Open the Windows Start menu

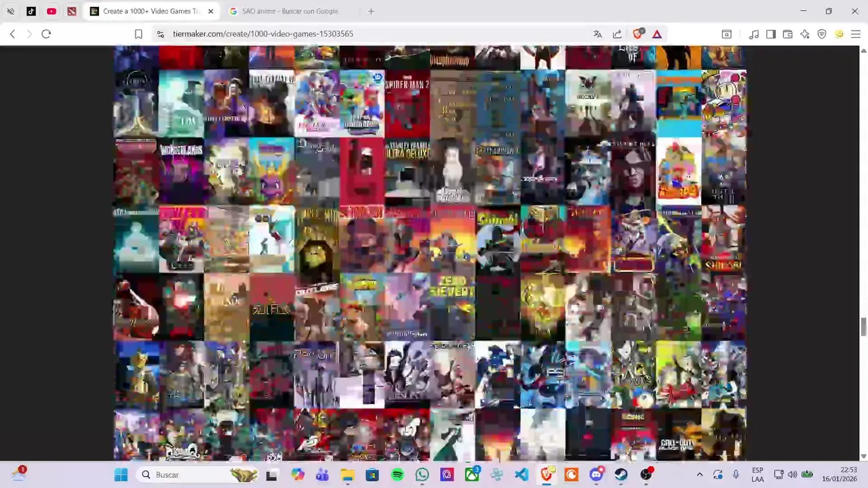121,474
